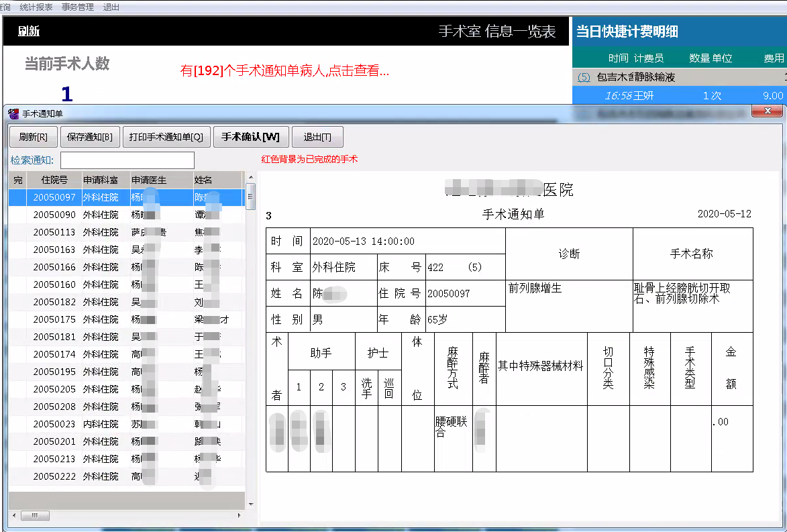Screen dimensions: 787x532
Task: Click 刷新[R] button in dialog toolbar
Action: 33,137
